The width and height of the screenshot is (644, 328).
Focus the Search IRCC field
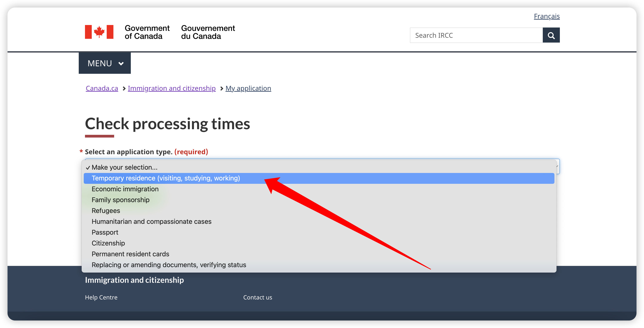(x=476, y=35)
